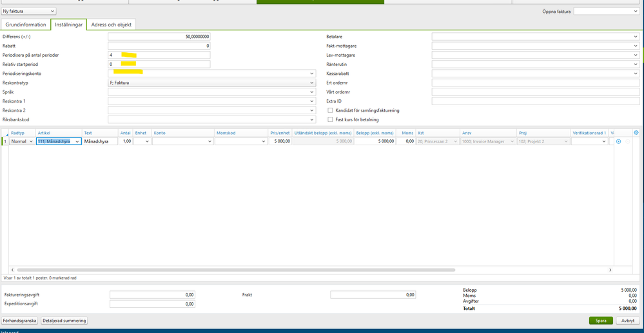This screenshot has height=333, width=644.
Task: Click the Proj column header
Action: coord(543,133)
